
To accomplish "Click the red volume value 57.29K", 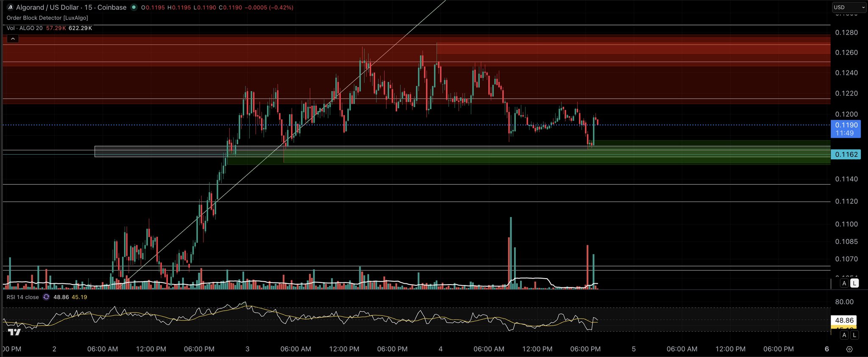I will pos(56,28).
